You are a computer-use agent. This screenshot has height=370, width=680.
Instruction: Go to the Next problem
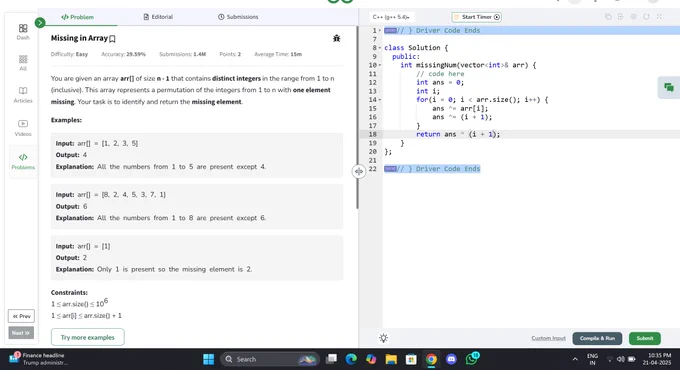pyautogui.click(x=21, y=333)
